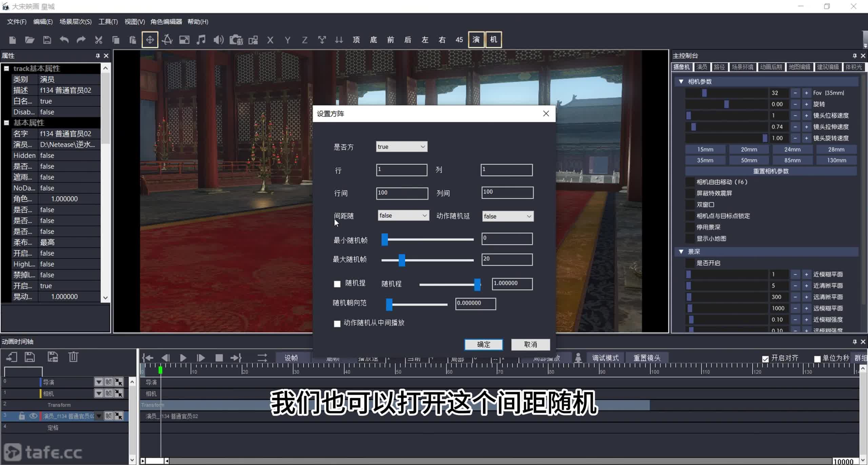Toggle the 演 actor toolbar button
Screen dimensions: 868x465
coord(476,40)
